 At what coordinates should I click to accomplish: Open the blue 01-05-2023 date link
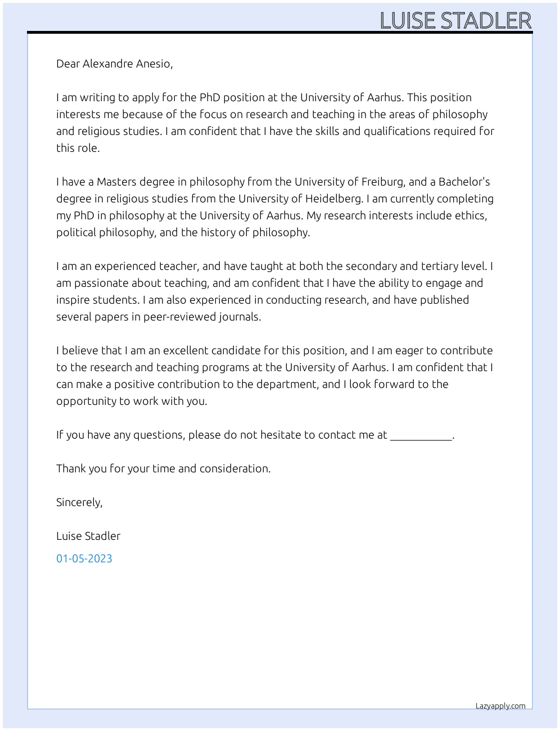[x=84, y=558]
